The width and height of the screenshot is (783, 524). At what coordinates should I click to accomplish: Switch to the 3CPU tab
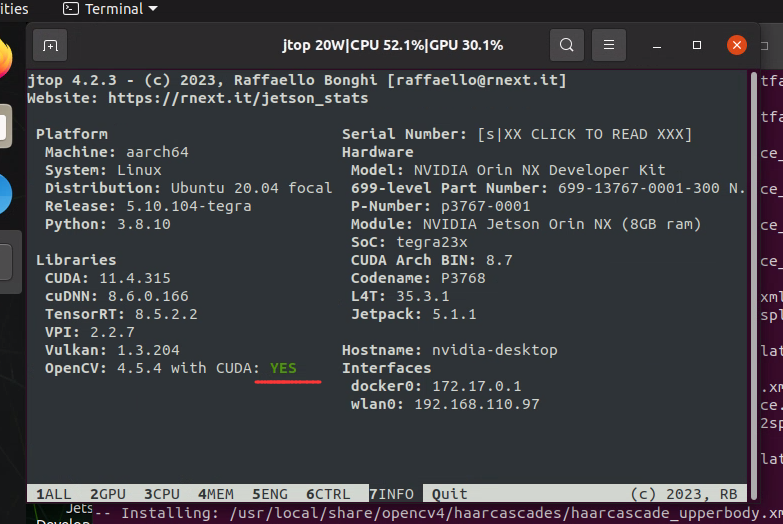[162, 494]
